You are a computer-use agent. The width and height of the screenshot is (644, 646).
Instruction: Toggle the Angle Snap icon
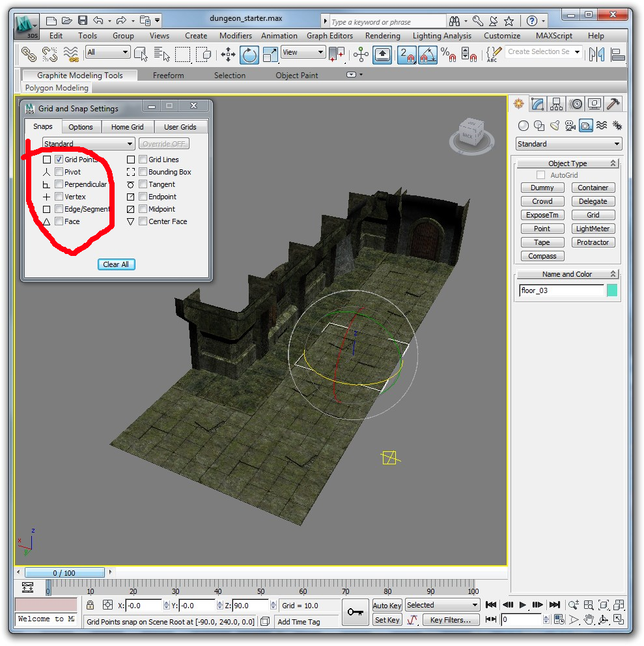pos(427,54)
